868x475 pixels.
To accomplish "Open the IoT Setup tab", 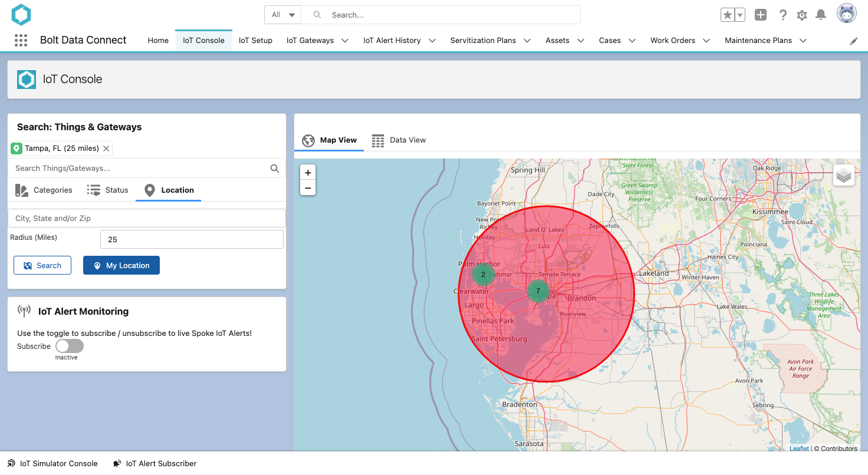I will click(255, 41).
